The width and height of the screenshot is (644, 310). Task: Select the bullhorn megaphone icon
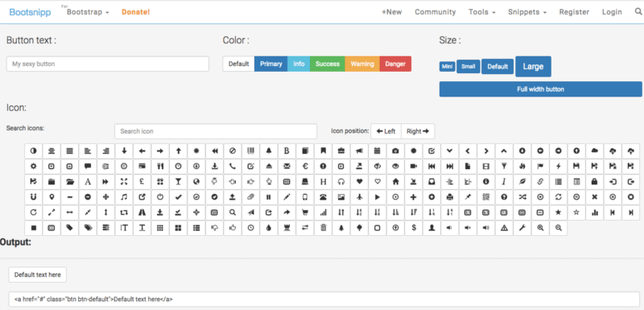pyautogui.click(x=359, y=151)
